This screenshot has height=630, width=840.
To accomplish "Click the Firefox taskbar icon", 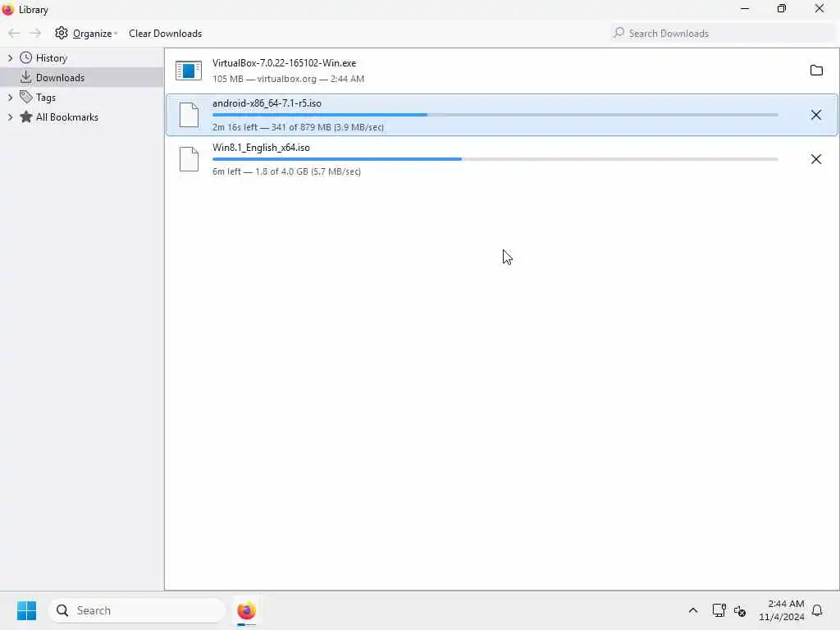I will [246, 610].
